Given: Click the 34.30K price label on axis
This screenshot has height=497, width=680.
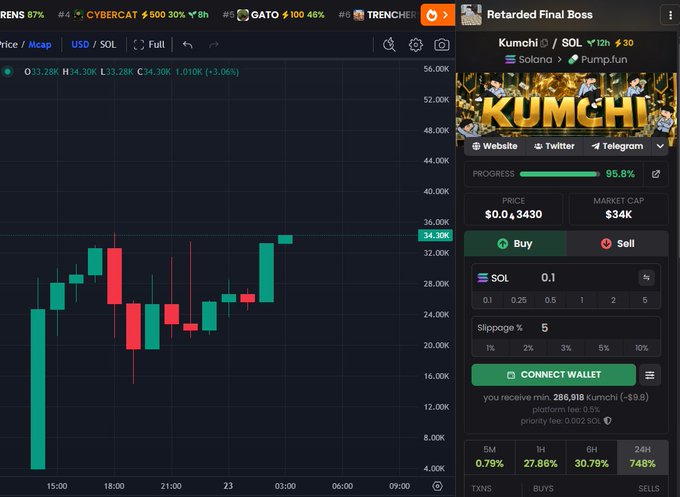Looking at the screenshot, I should 435,235.
